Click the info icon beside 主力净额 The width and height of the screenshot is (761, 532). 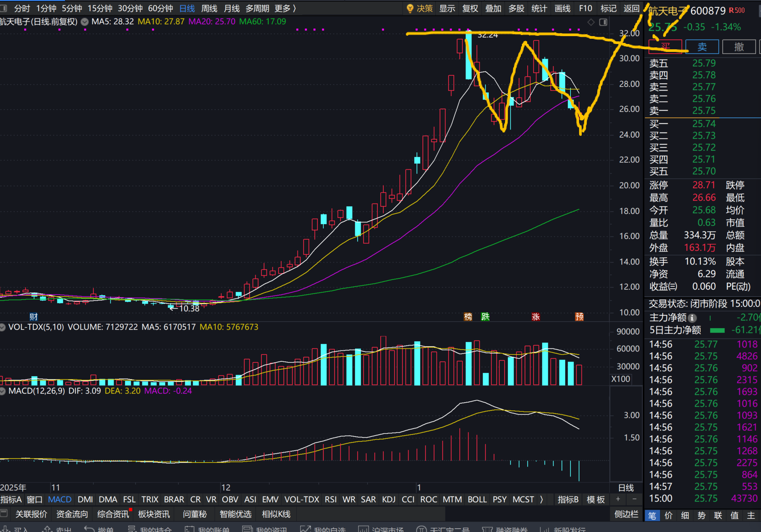click(692, 318)
